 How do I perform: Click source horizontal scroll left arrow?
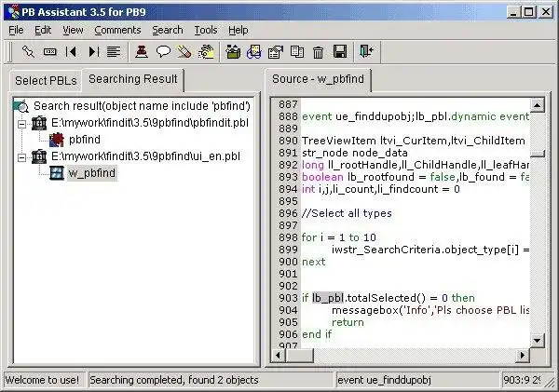click(x=278, y=356)
